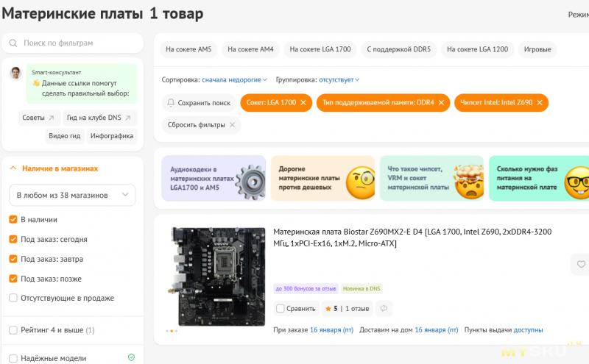
Task: Click the search magnifier icon in filter search
Action: click(14, 43)
